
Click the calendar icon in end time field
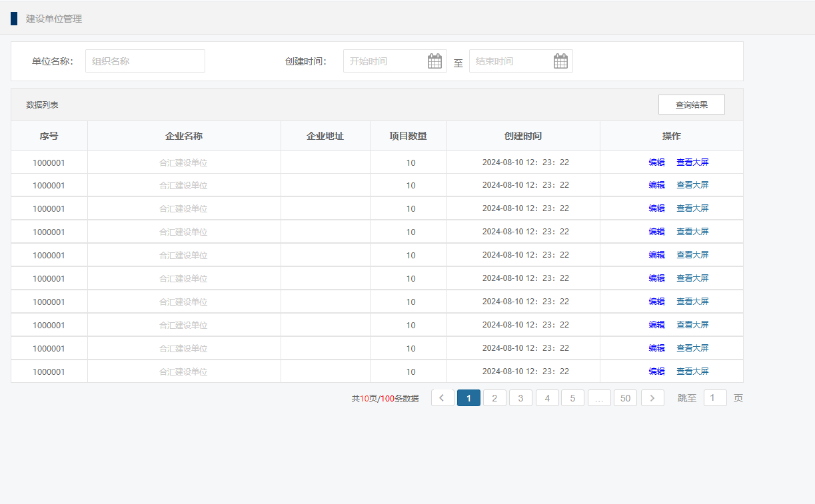tap(560, 61)
